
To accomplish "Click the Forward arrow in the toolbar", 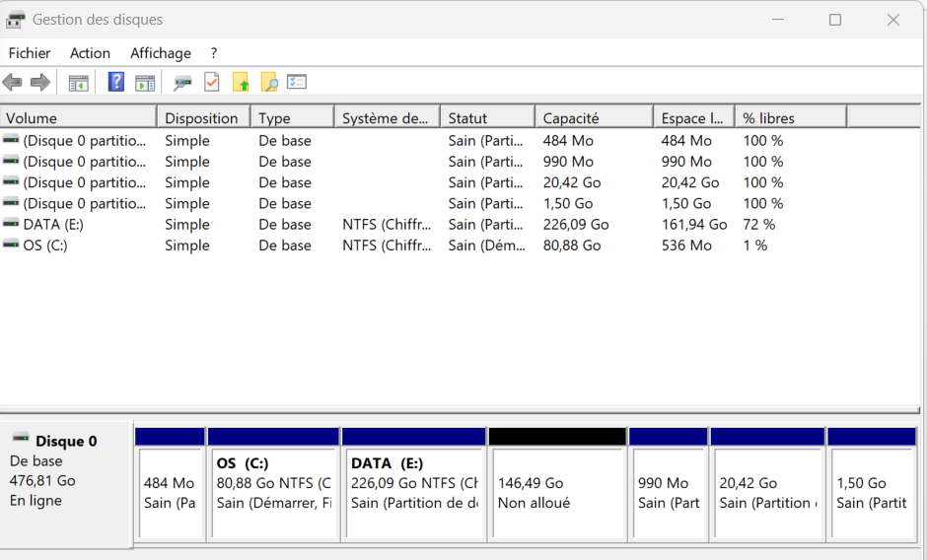I will (40, 83).
